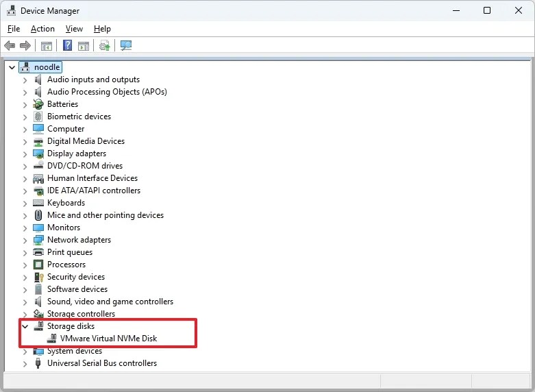This screenshot has height=392, width=535.
Task: Click the Print queues printer icon
Action: coord(38,252)
